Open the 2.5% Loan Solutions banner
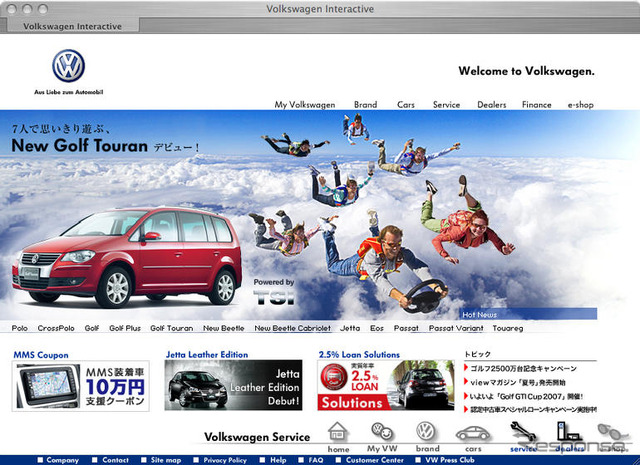Screen dimensions: 640x465 pos(386,385)
